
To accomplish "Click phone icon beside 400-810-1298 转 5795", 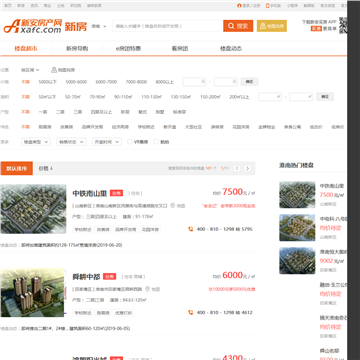I will pyautogui.click(x=191, y=229).
